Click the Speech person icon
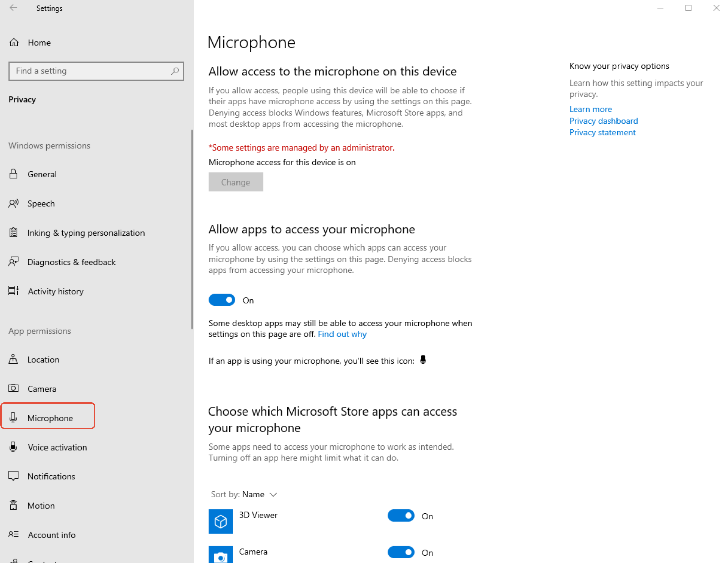Image resolution: width=728 pixels, height=563 pixels. [13, 204]
